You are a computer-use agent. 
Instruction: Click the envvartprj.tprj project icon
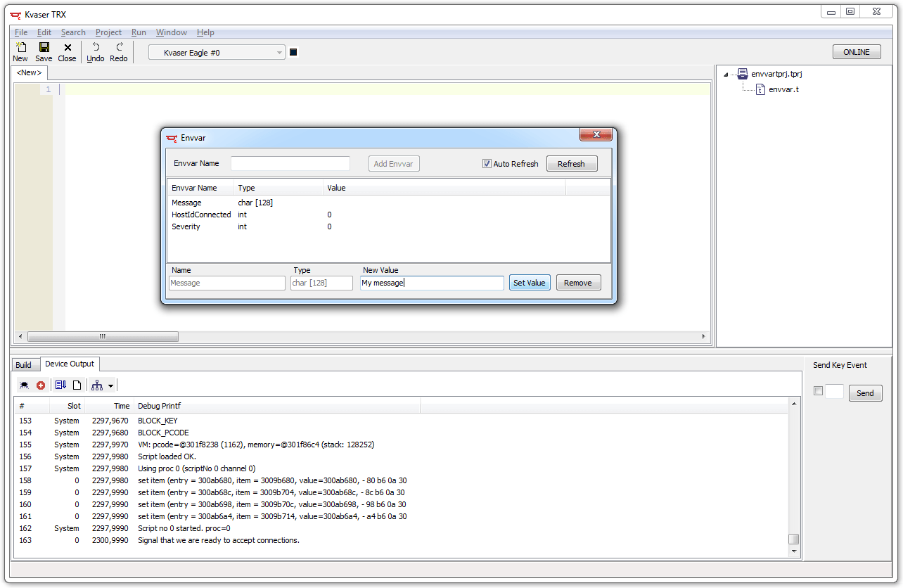[743, 73]
